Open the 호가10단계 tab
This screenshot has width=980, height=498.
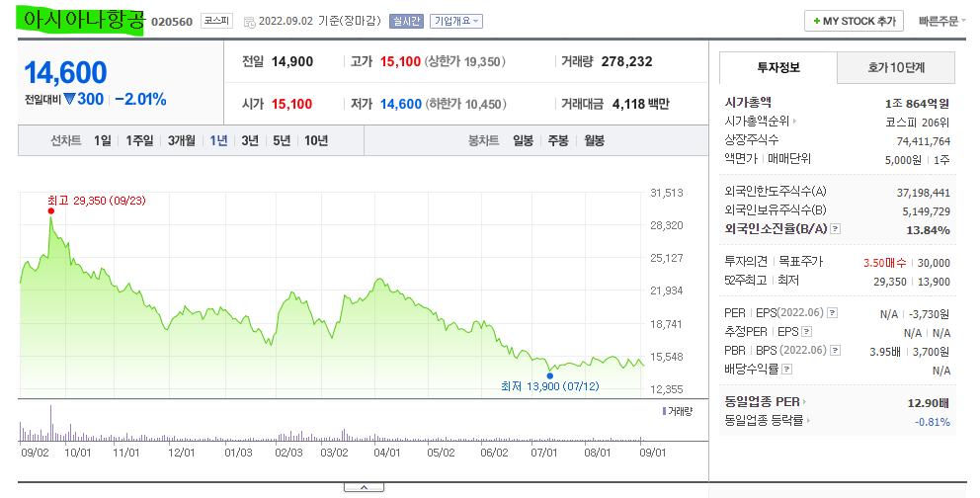[896, 67]
